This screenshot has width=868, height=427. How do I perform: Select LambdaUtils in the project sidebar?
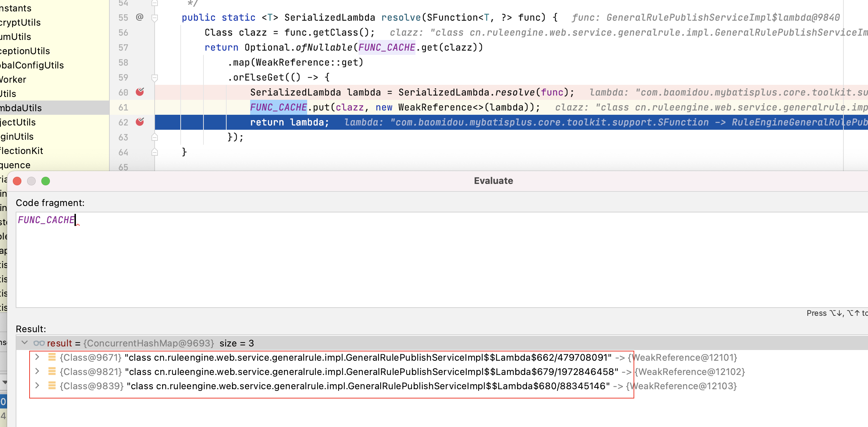(x=21, y=108)
